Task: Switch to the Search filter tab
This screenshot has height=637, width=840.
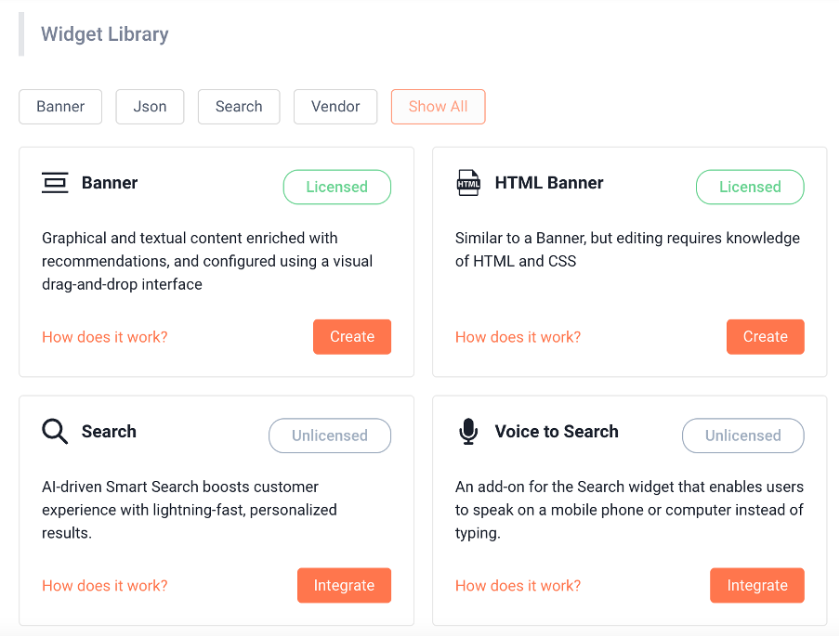Action: point(239,106)
